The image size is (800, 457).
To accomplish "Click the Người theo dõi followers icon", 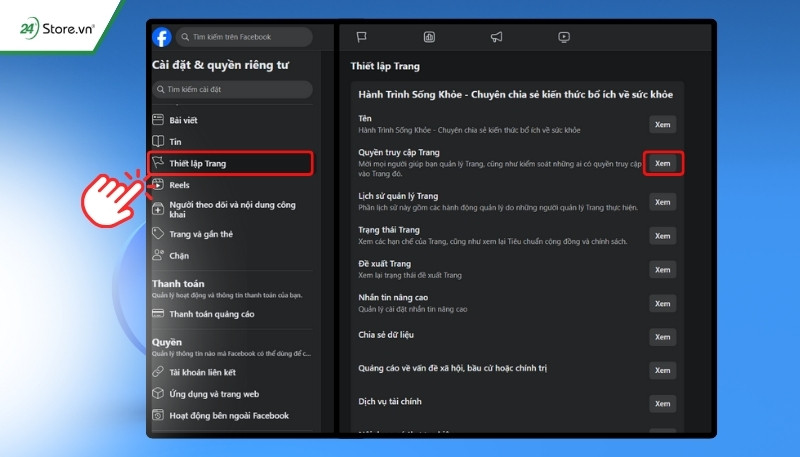I will pyautogui.click(x=158, y=209).
